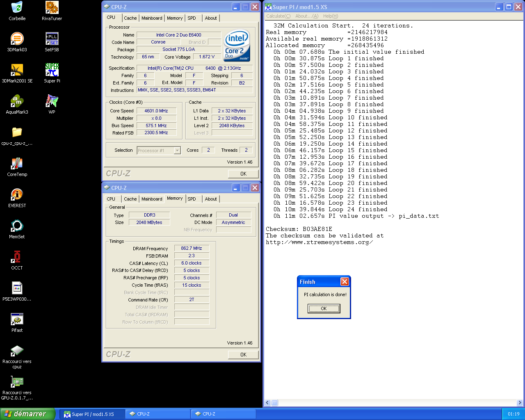Click the taskbar clock showing 01:19
Viewport: 525px width, 420px height.
(514, 414)
